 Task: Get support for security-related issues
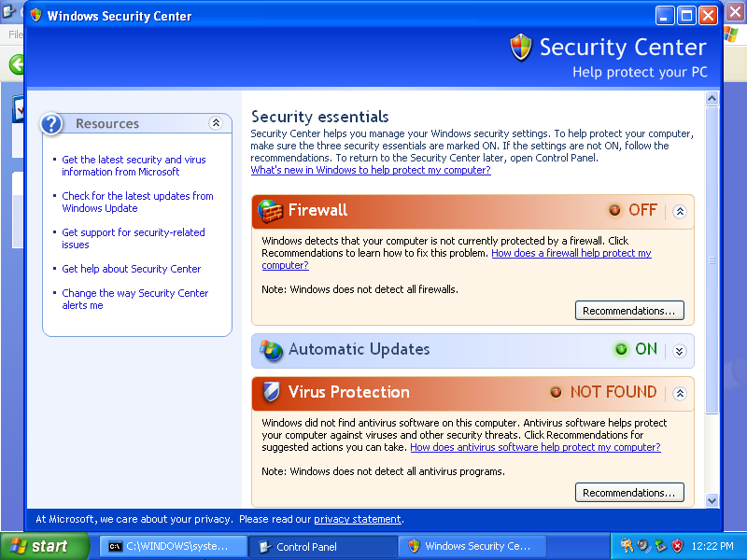[x=134, y=239]
